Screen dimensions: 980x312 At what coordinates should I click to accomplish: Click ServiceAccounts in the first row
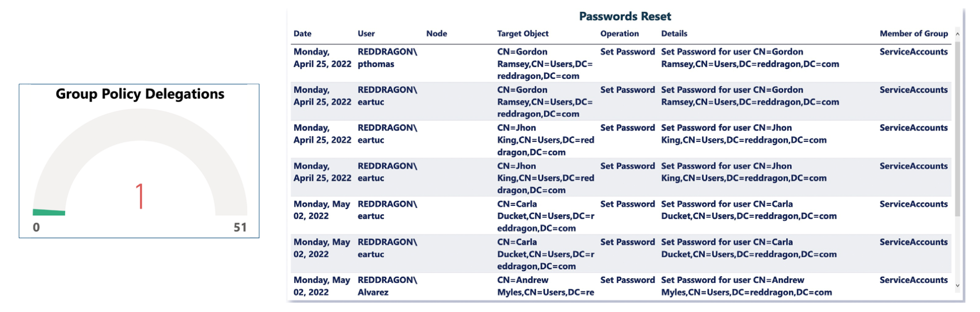pyautogui.click(x=913, y=51)
